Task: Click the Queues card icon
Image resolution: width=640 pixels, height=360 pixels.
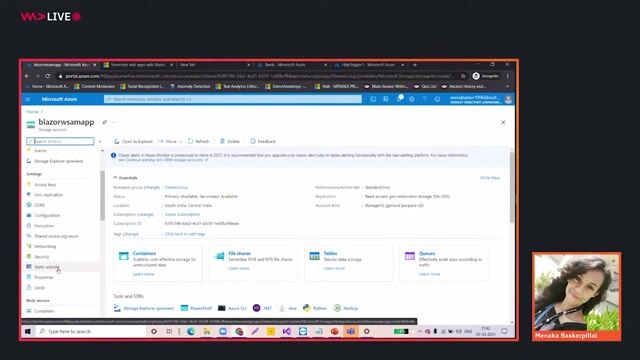Action: (410, 256)
